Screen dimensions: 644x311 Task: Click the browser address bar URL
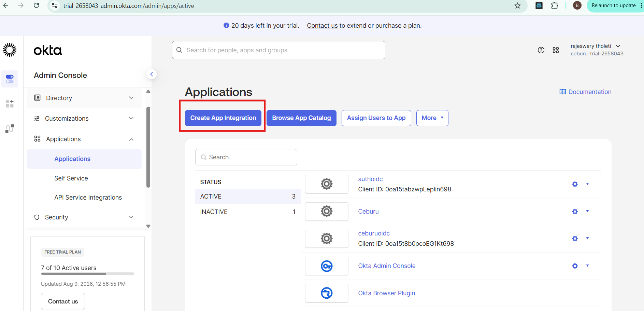129,6
